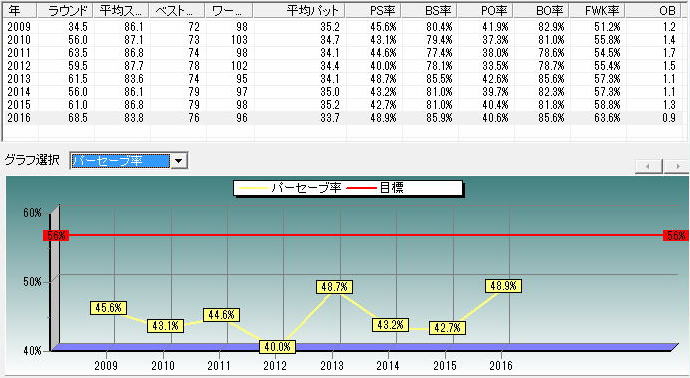Click the 44.6% data label on chart
The height and width of the screenshot is (378, 690).
pos(221,315)
